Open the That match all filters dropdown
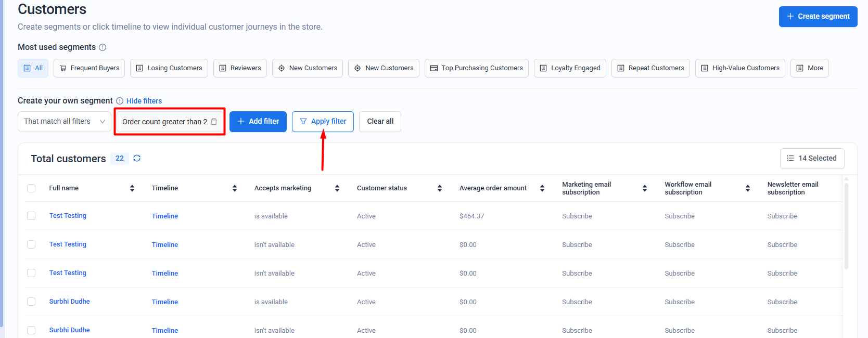 coord(64,122)
